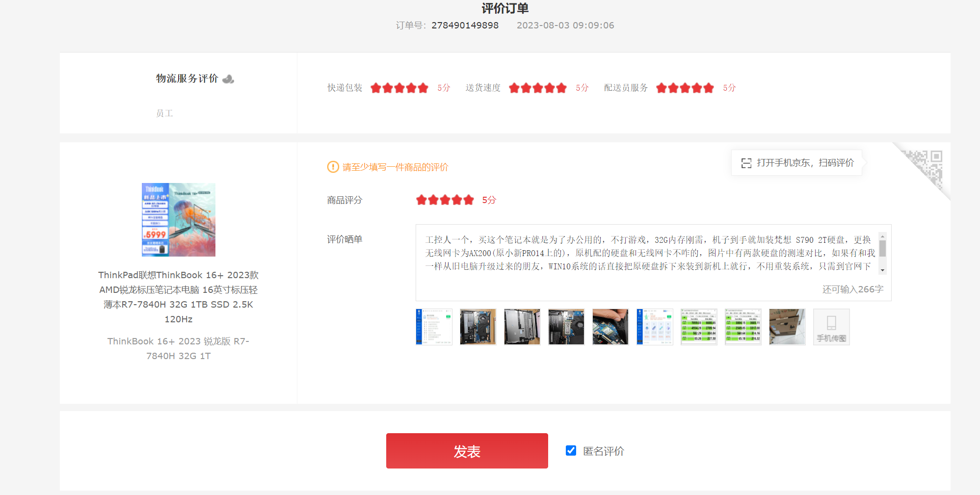Image resolution: width=980 pixels, height=495 pixels.
Task: Click the 手机传图 upload-from-phone icon
Action: (x=831, y=327)
